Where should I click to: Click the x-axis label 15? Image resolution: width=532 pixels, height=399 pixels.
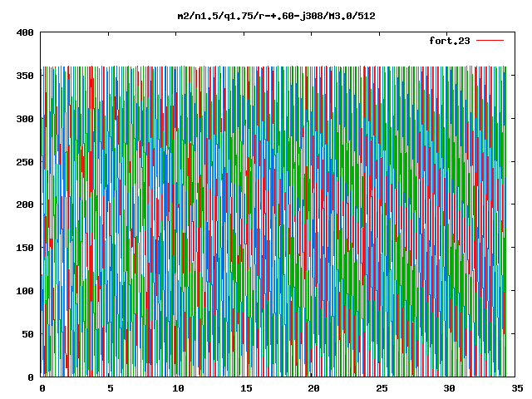click(246, 388)
